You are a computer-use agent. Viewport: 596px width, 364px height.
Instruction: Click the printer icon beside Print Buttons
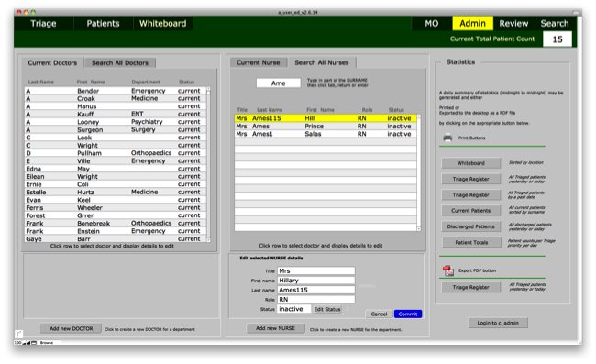pos(447,138)
